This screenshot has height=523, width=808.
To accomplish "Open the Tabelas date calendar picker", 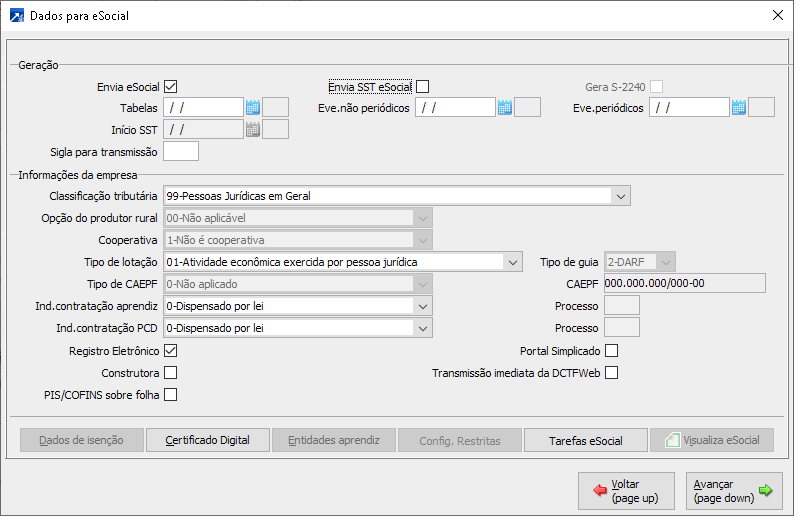I will [252, 108].
